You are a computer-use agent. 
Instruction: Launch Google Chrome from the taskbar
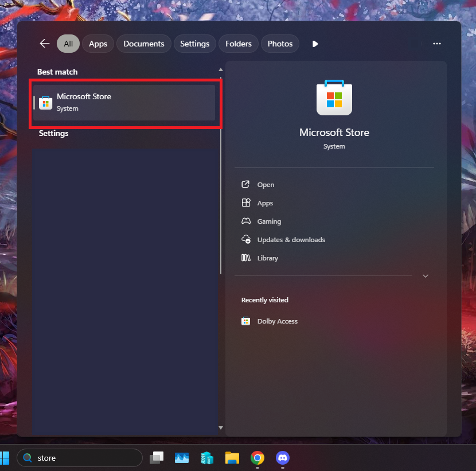pos(257,457)
